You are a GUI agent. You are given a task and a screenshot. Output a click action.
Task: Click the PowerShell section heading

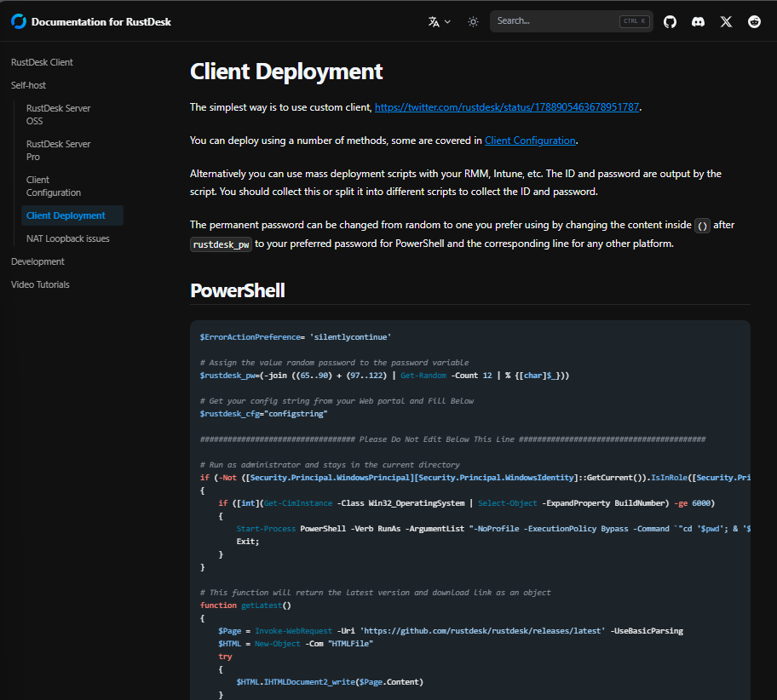(238, 290)
